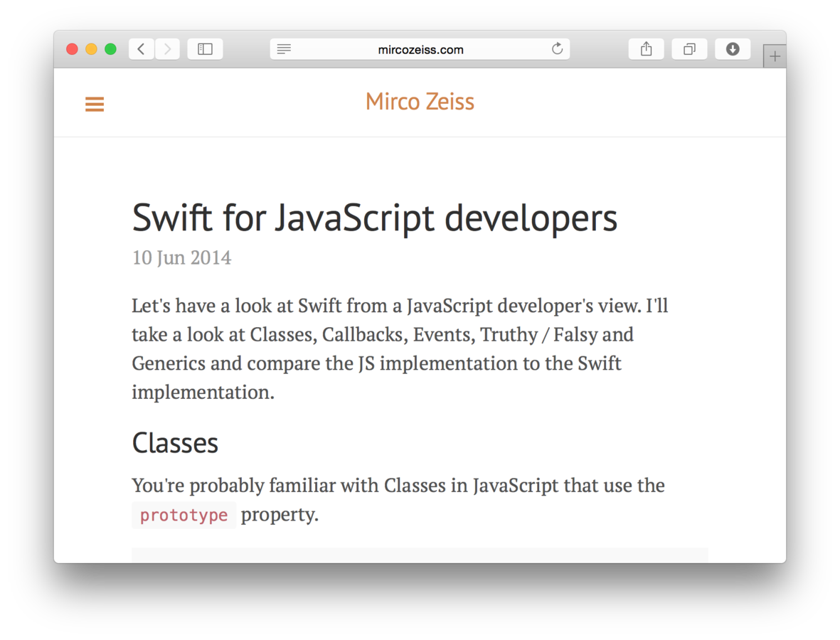Image resolution: width=840 pixels, height=640 pixels.
Task: Open the site hamburger menu
Action: 95,104
